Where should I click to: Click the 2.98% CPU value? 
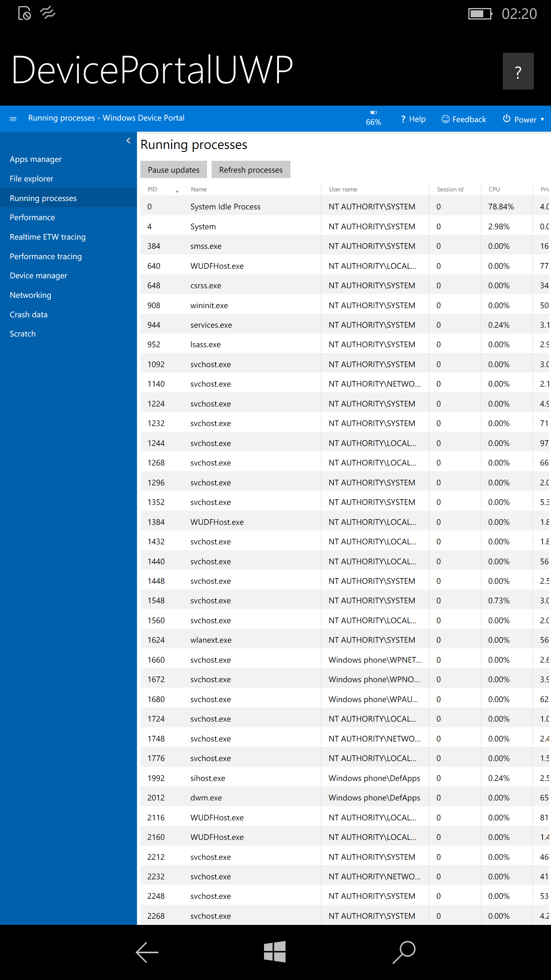click(x=499, y=227)
